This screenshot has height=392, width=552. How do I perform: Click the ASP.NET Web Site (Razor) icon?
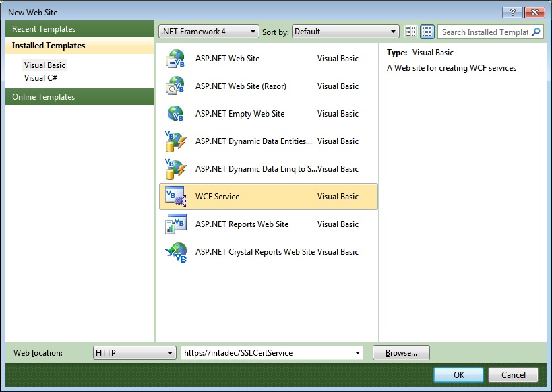coord(175,86)
